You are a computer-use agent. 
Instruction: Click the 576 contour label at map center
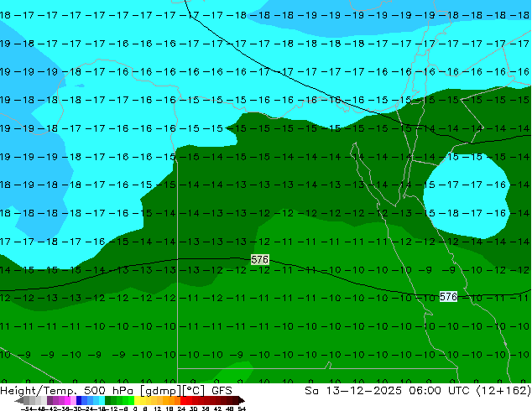point(260,260)
